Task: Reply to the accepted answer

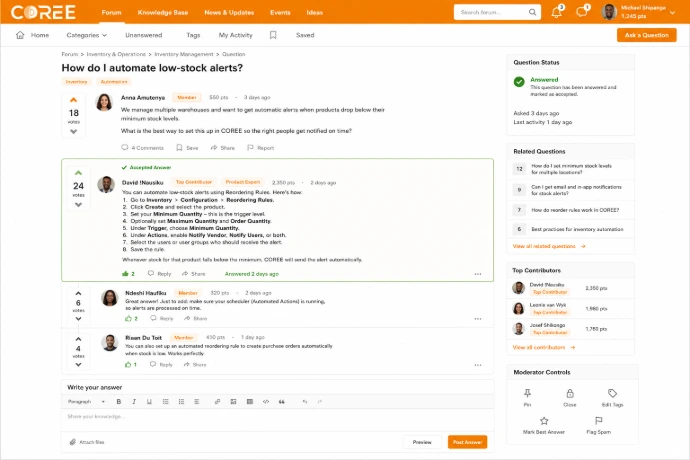Action: 159,274
